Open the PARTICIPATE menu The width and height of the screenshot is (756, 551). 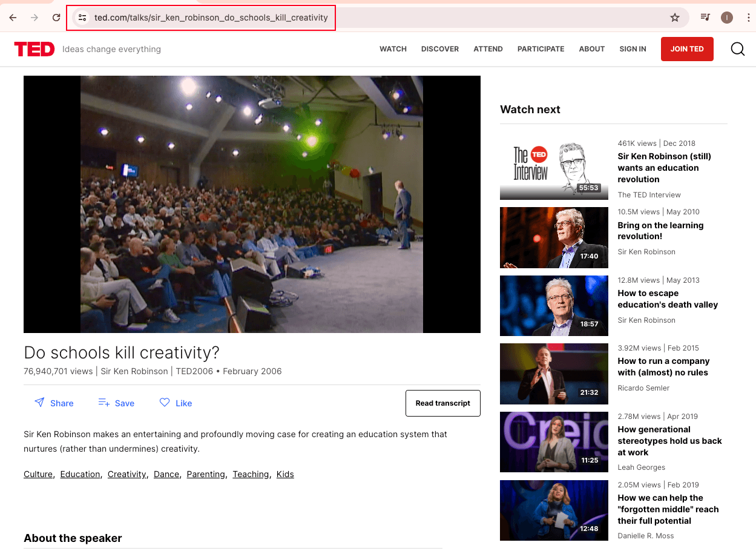tap(541, 49)
